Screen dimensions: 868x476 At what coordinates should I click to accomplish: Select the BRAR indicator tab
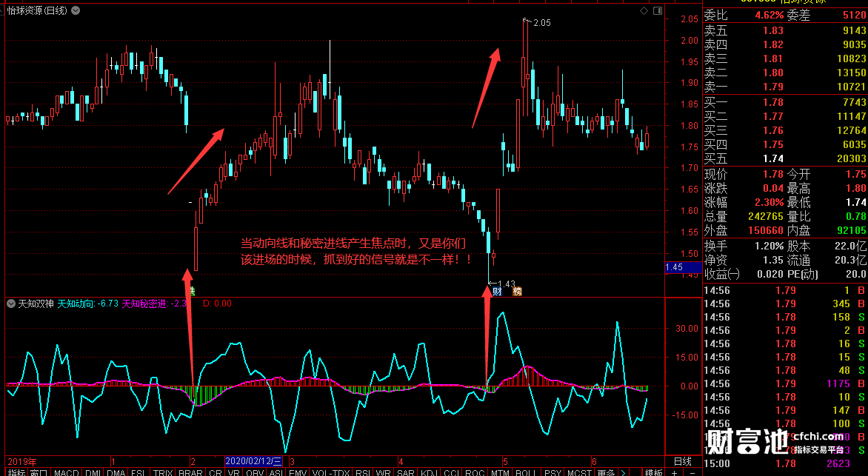pos(190,473)
